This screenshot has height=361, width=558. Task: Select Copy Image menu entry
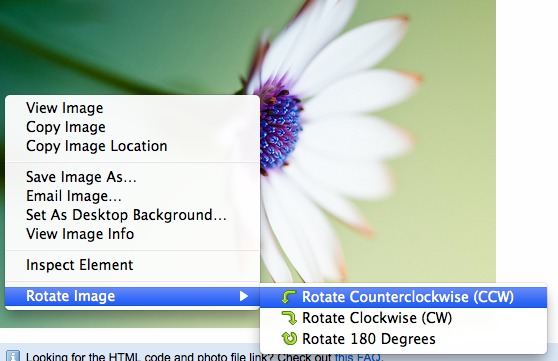tap(132, 127)
